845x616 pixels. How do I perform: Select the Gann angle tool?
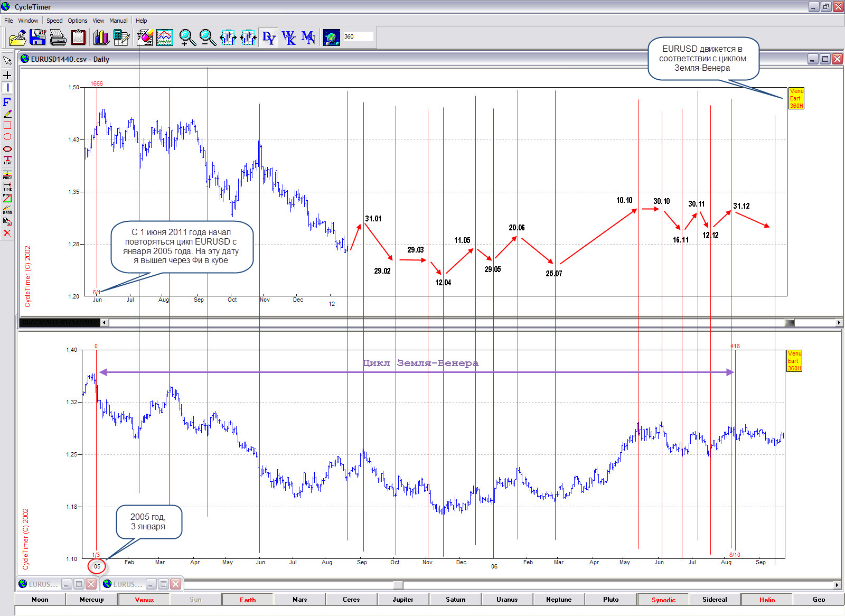click(x=7, y=210)
